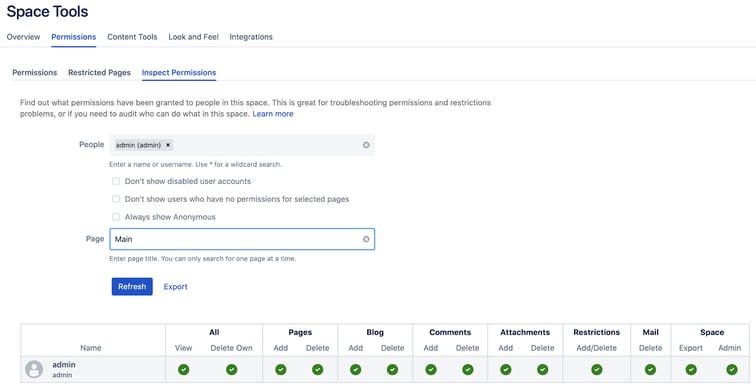Image resolution: width=756 pixels, height=388 pixels.
Task: Click the Attachments Delete checkmark for admin
Action: [542, 370]
